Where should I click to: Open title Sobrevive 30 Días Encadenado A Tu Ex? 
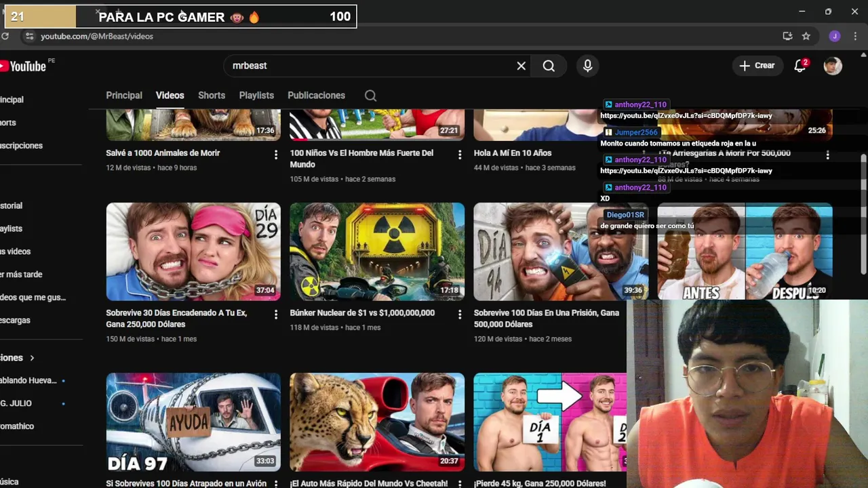click(176, 319)
